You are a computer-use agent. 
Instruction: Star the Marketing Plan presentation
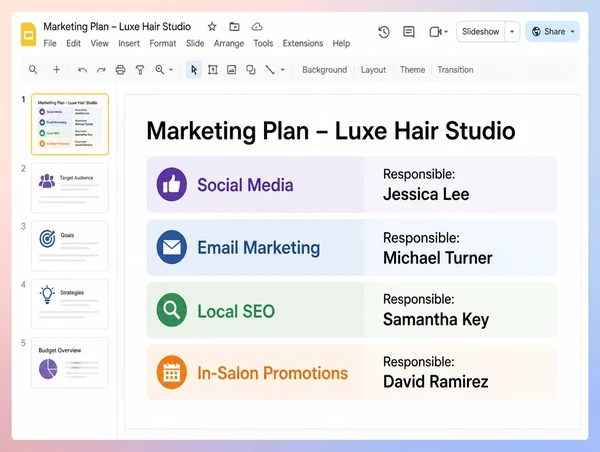pyautogui.click(x=212, y=26)
